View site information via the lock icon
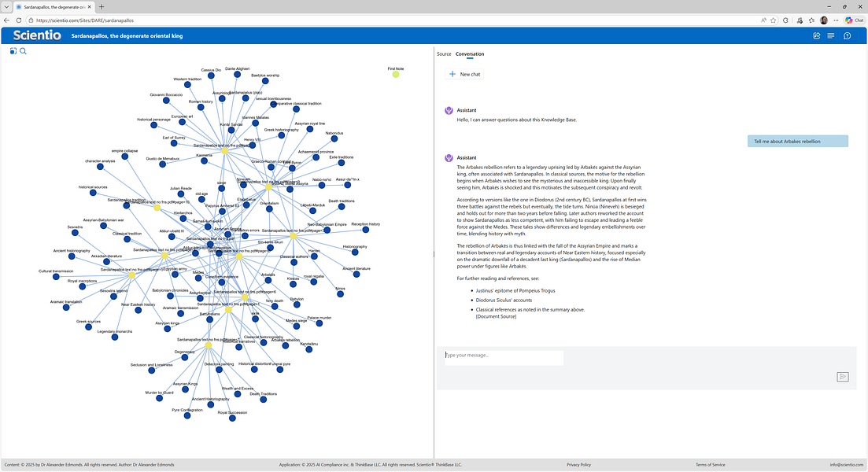868x472 pixels. click(31, 20)
